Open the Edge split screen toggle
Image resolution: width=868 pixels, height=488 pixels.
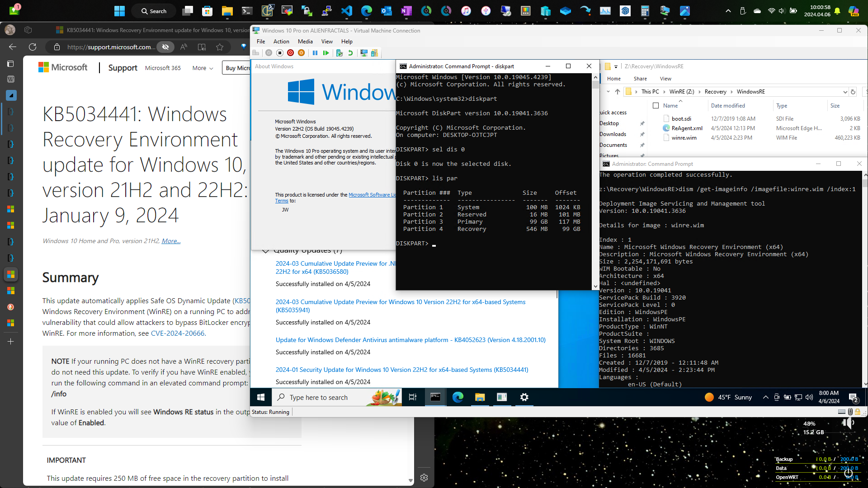point(202,47)
